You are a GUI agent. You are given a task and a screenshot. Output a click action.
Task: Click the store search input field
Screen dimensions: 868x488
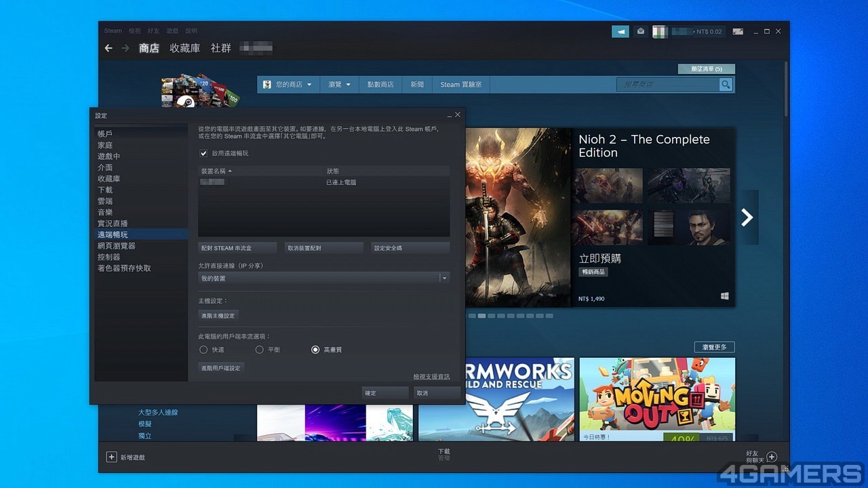click(x=668, y=85)
